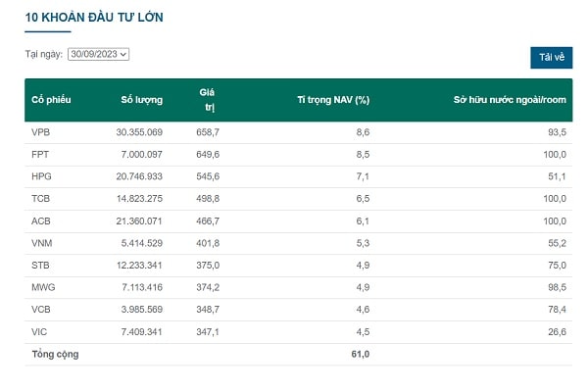Select the TCB stock row label

click(40, 198)
